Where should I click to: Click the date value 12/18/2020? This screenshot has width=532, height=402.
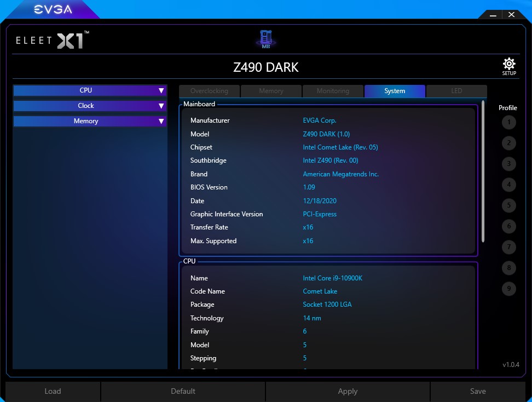[320, 201]
